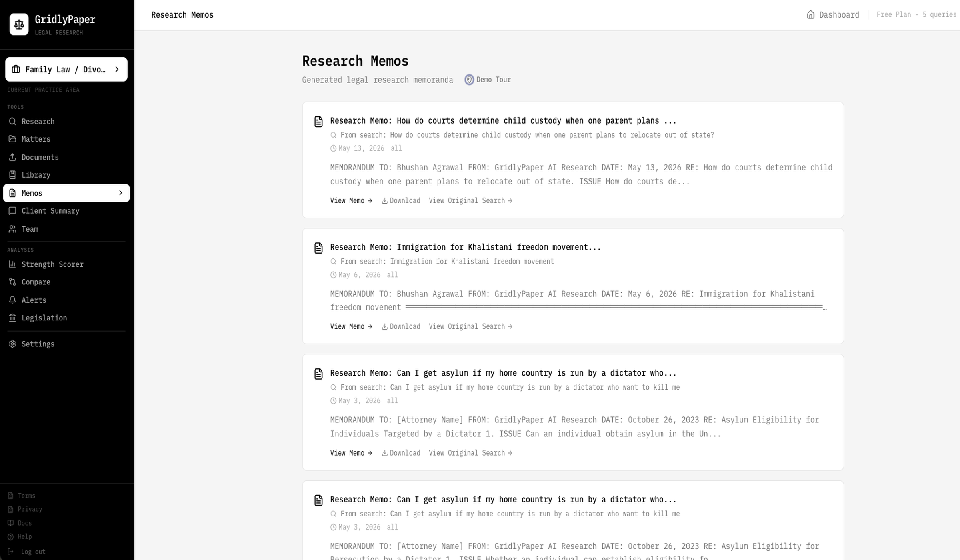
Task: Expand the Family Law practice area selector
Action: [66, 70]
